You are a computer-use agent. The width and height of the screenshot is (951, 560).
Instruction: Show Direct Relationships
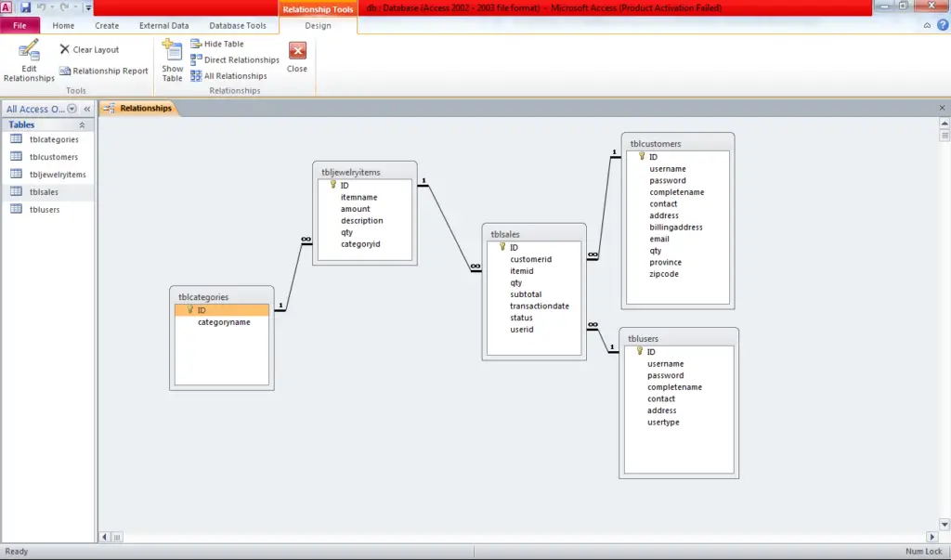click(235, 59)
